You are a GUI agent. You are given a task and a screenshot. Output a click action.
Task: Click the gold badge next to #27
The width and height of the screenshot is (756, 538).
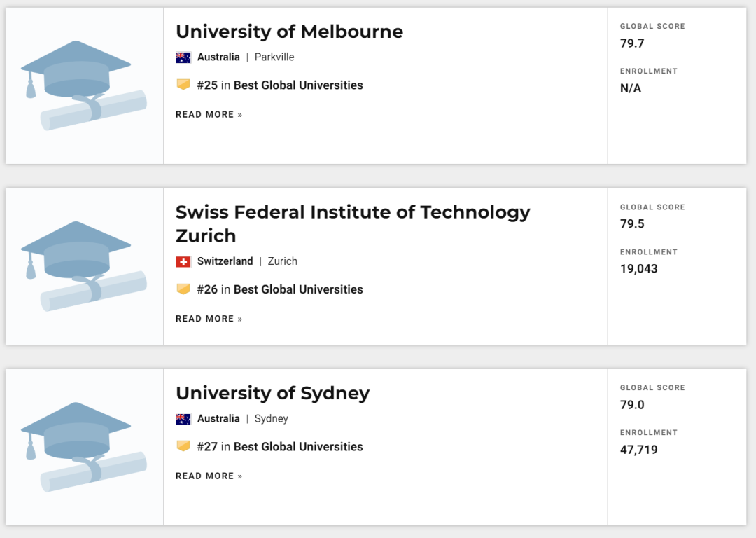[x=183, y=446]
